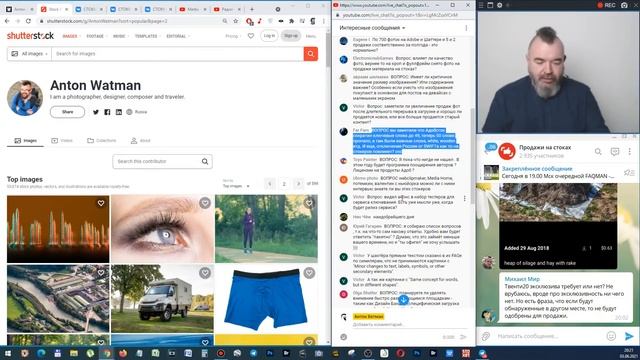
Task: Open the Templates menu on Shutterstock
Action: [x=147, y=36]
